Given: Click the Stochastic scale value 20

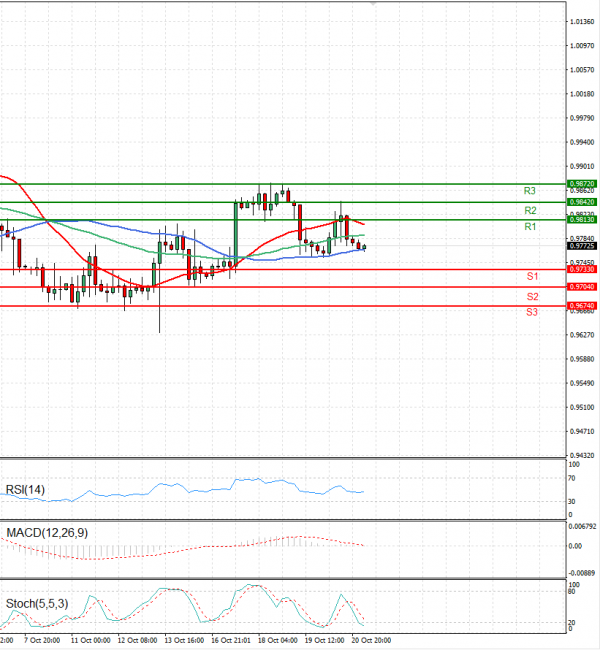Looking at the screenshot, I should 571,623.
